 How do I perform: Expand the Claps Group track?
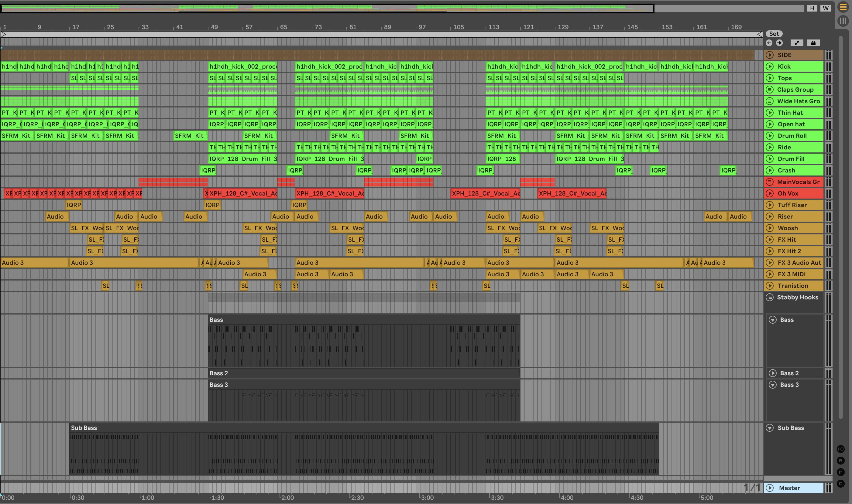click(x=770, y=90)
